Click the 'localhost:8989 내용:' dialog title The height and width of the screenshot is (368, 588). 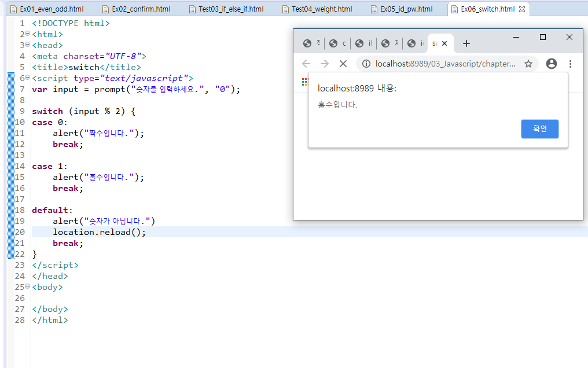click(x=357, y=89)
